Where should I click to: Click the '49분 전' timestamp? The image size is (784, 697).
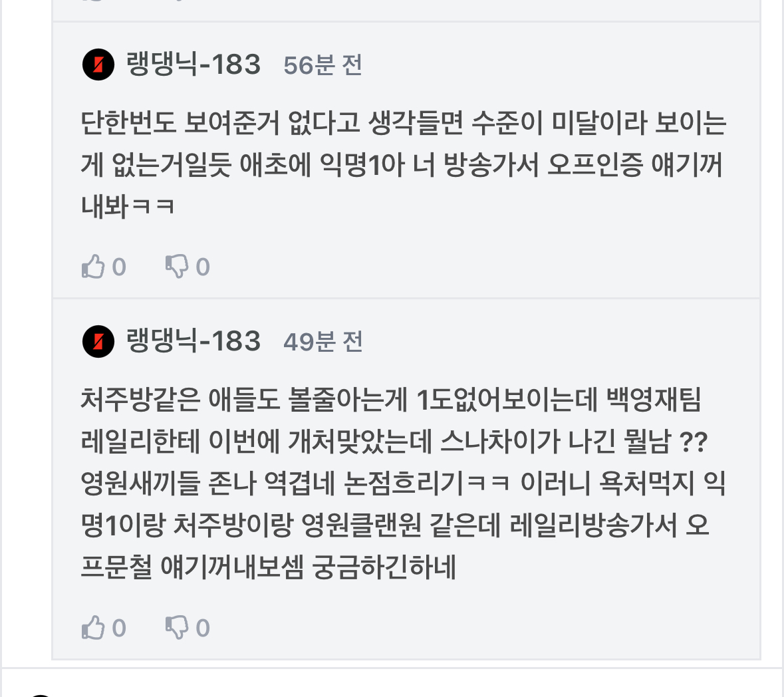click(x=323, y=343)
